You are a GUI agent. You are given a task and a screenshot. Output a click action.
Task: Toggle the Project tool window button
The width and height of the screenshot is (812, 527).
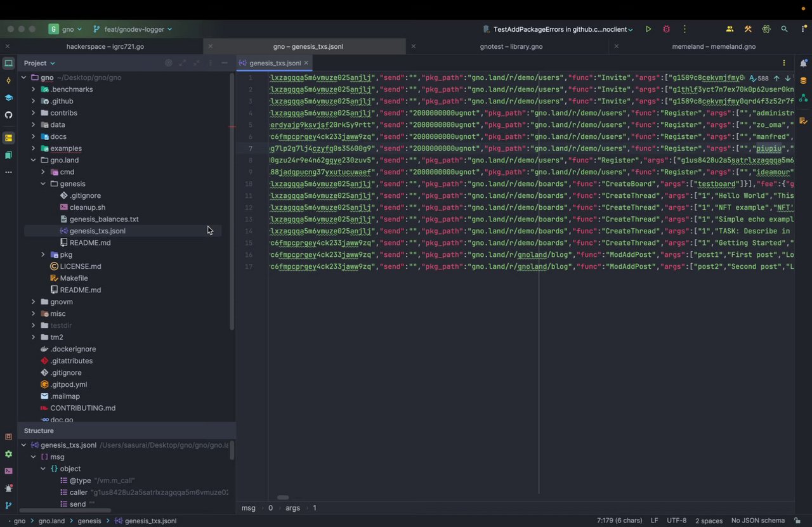[x=8, y=63]
